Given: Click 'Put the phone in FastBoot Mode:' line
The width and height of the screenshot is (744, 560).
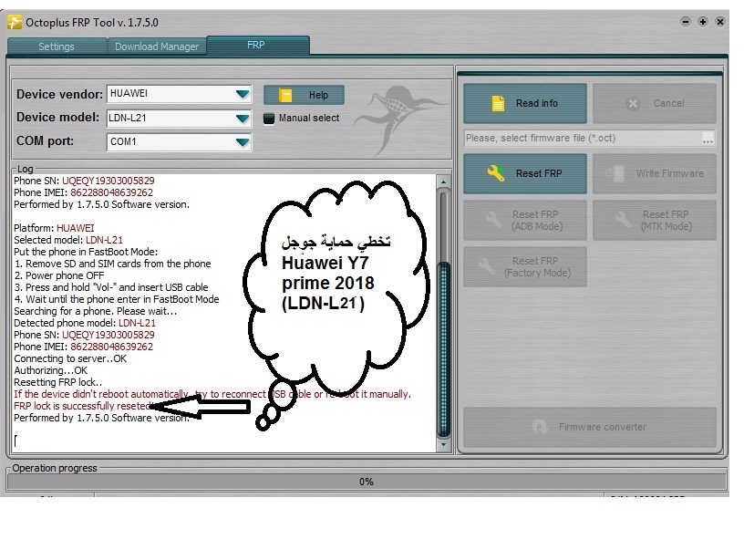Looking at the screenshot, I should tap(86, 252).
